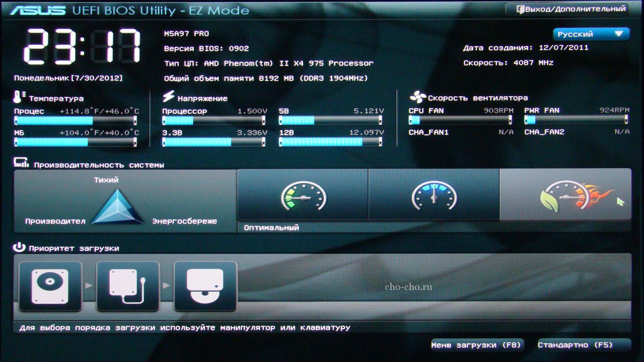Select the external USB drive boot icon
The image size is (644, 362).
click(128, 286)
